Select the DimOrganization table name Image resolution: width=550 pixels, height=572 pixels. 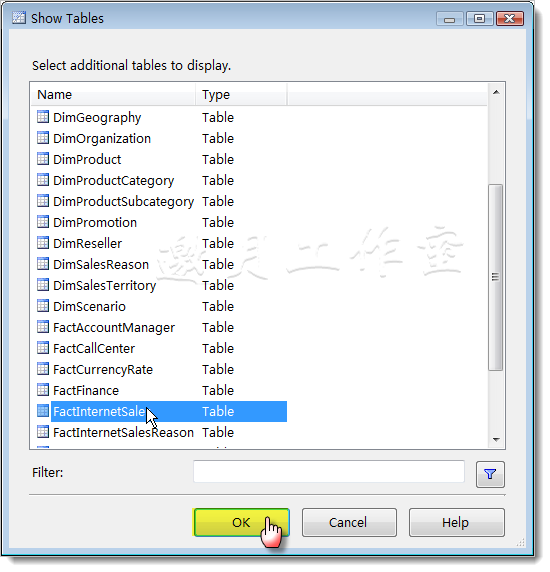(102, 139)
